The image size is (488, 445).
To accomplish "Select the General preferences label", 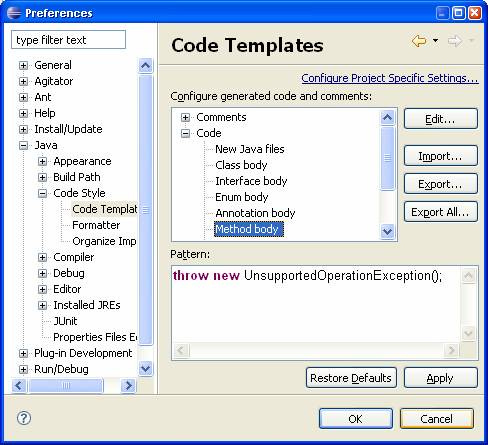I will pos(53,65).
